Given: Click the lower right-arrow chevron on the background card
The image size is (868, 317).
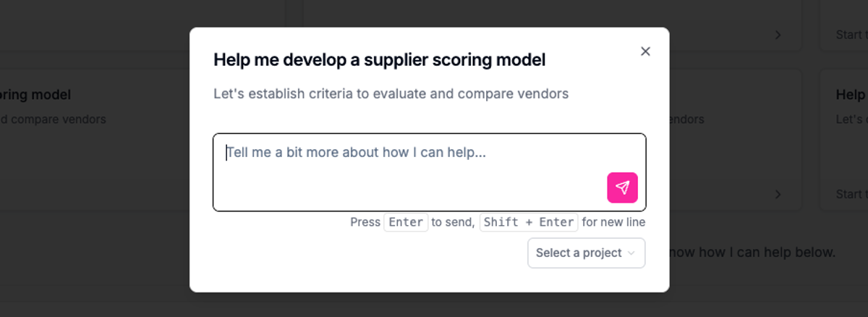Looking at the screenshot, I should (x=778, y=194).
